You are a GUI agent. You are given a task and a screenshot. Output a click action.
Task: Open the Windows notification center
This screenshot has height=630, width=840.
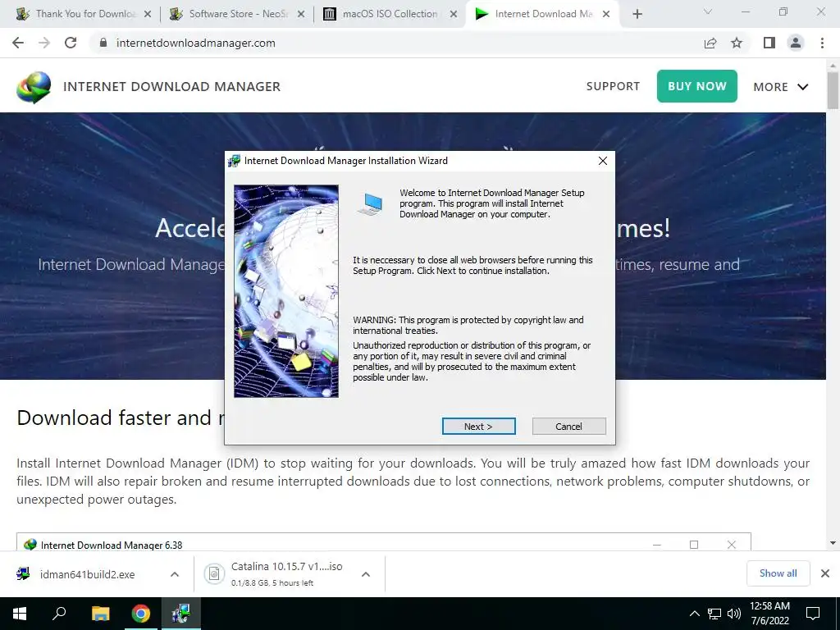click(813, 614)
